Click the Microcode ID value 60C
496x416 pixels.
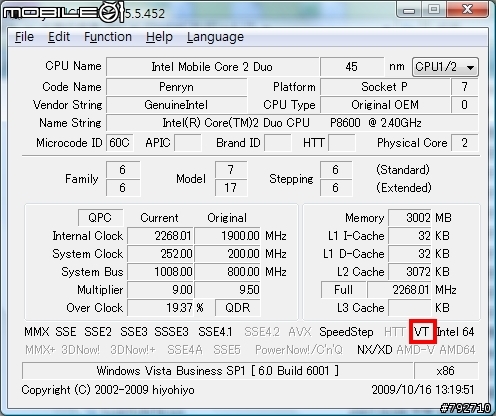point(120,143)
